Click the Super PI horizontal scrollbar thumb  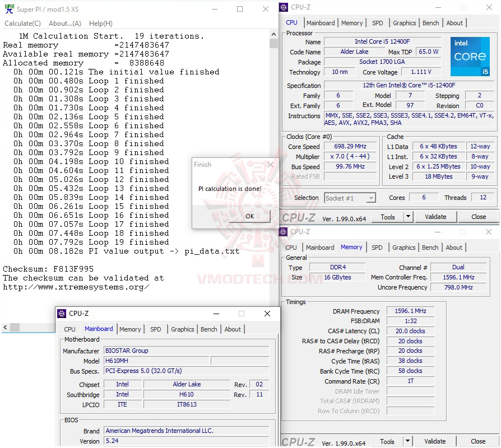tap(15, 327)
